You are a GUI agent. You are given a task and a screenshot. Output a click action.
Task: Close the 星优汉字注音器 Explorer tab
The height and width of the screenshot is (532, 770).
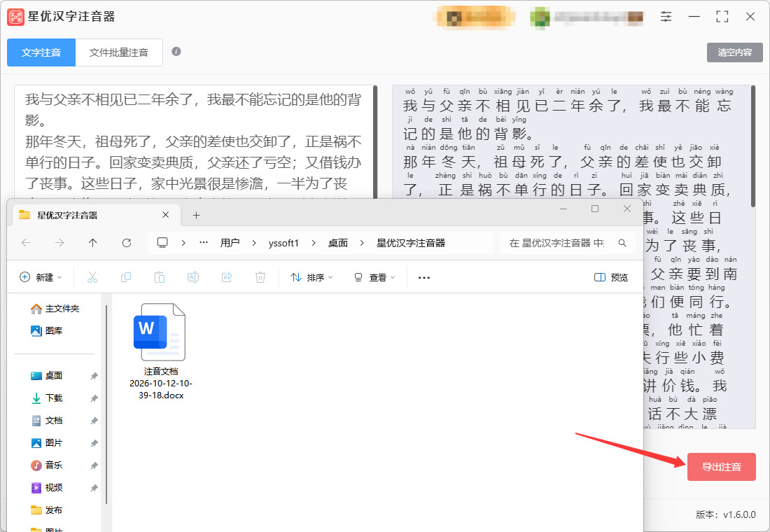tap(165, 215)
